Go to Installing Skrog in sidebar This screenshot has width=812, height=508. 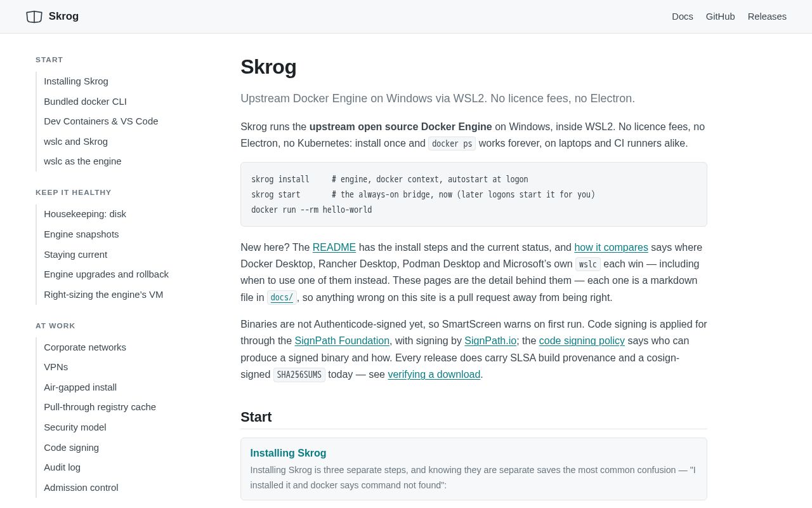[x=76, y=81]
